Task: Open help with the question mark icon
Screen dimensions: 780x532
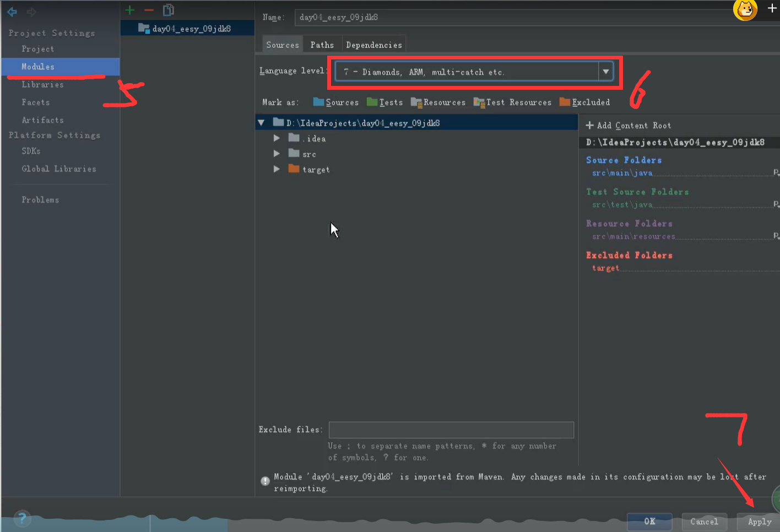Action: tap(22, 518)
